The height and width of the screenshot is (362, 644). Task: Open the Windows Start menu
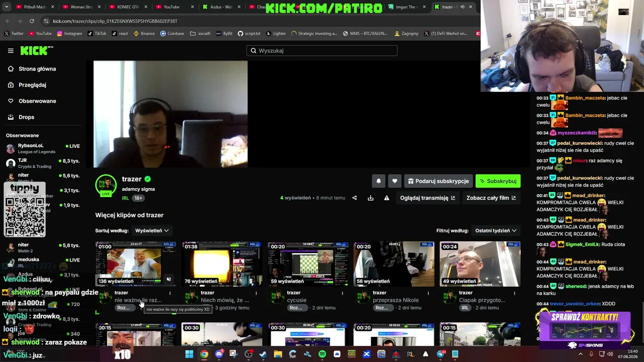tap(189, 354)
